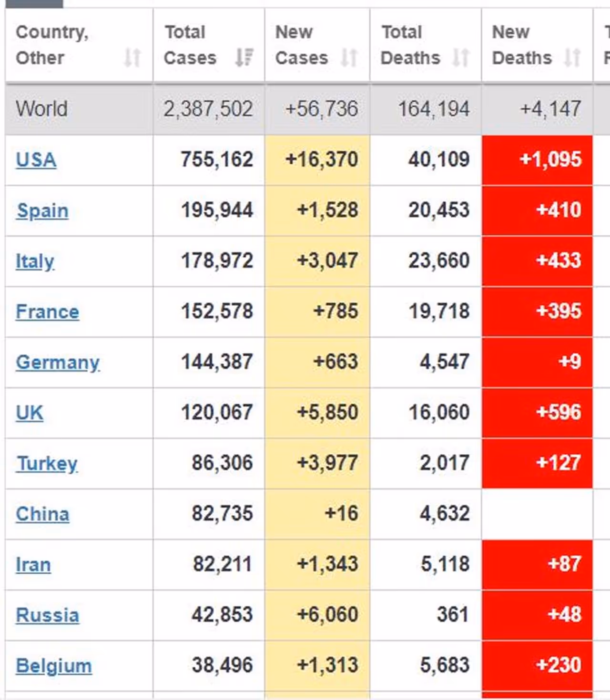
Task: Click Russia new cases yellow cell
Action: 317,615
